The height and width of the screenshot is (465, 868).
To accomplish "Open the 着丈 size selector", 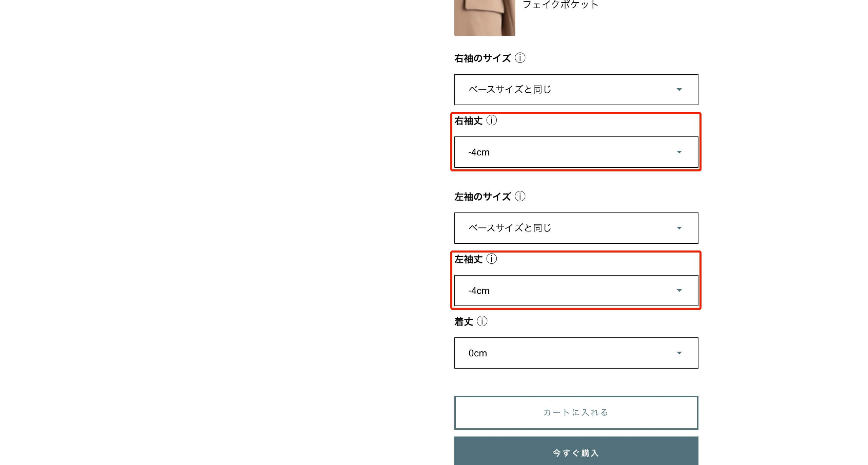I will coord(576,353).
